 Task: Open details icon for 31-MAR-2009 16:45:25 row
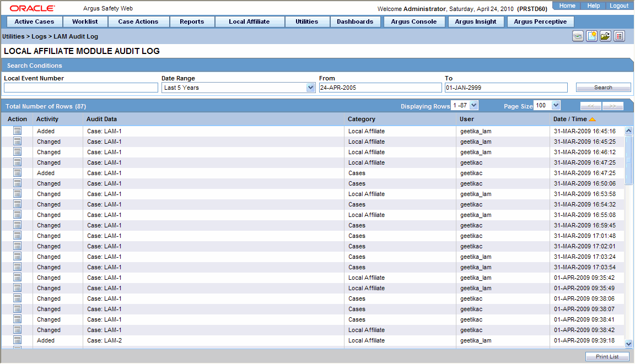(x=17, y=141)
